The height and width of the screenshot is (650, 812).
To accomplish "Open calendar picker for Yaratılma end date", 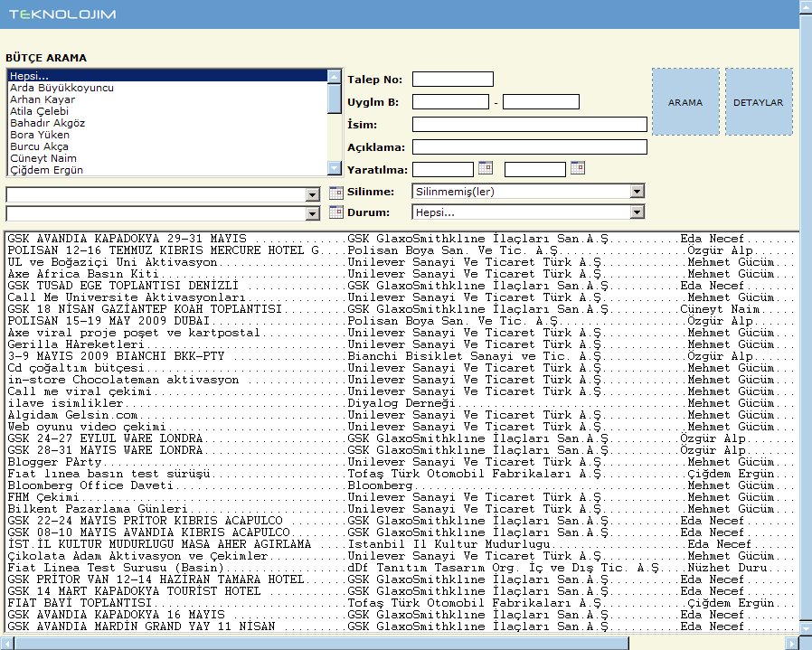I will pyautogui.click(x=578, y=168).
